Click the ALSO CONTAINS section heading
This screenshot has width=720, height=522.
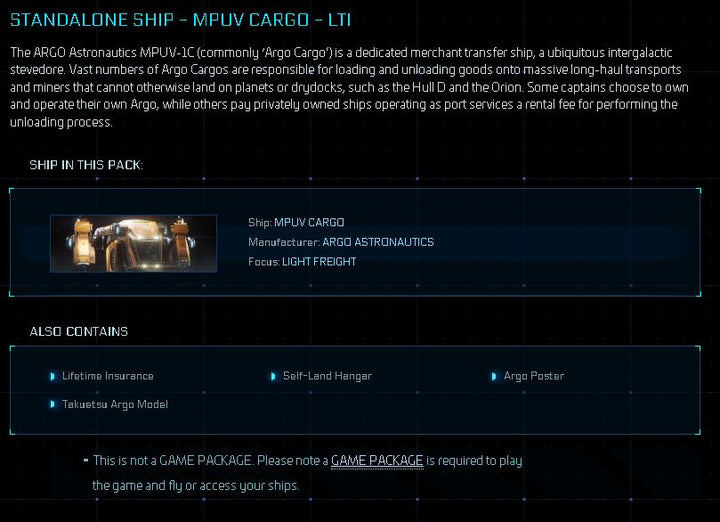tap(78, 331)
